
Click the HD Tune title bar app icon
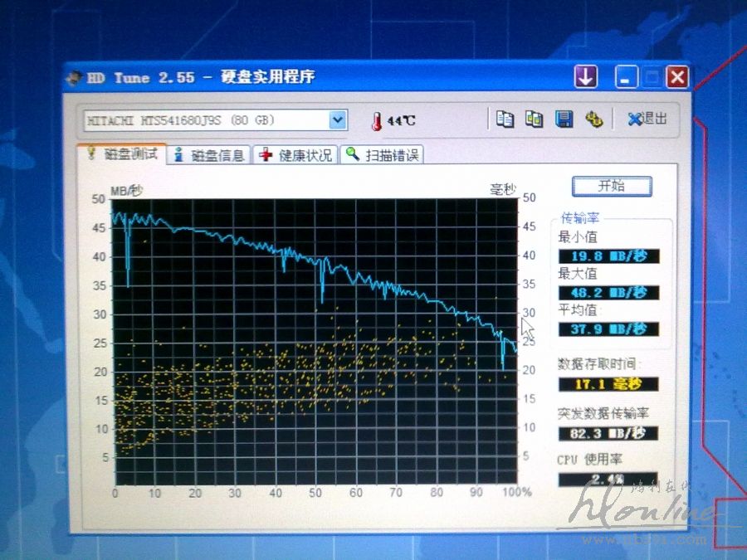point(74,78)
